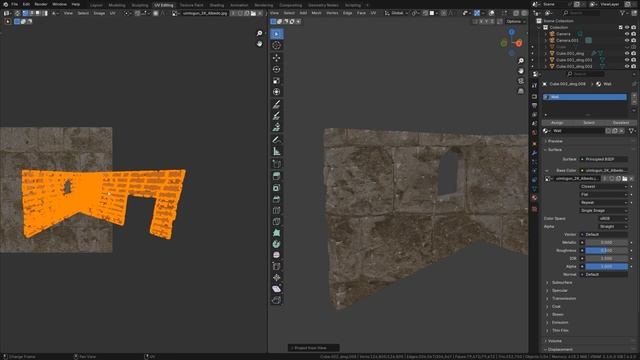Screen dimensions: 640x360
Task: Adjust the Alpha value slider
Action: 607,267
